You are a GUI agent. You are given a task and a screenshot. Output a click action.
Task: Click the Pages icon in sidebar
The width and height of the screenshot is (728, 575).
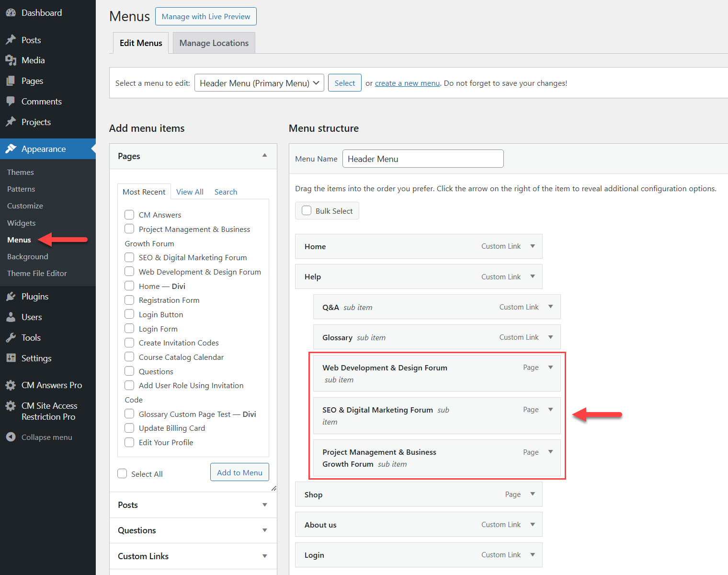tap(11, 81)
